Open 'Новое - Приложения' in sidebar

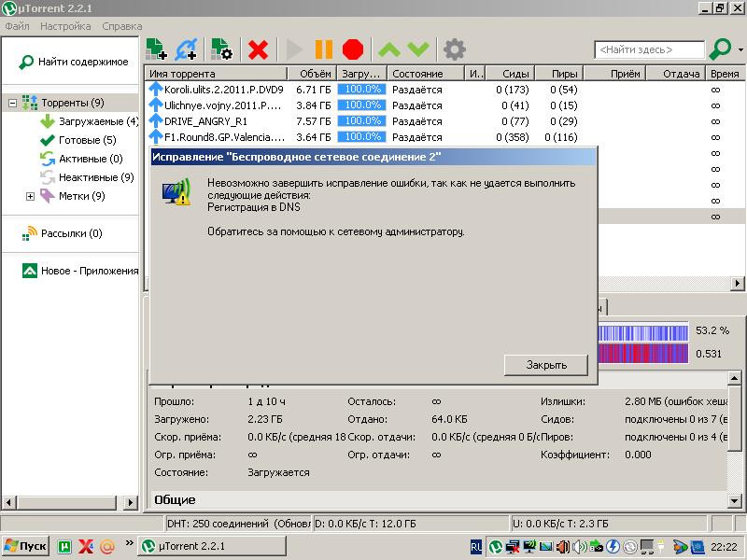(x=80, y=271)
